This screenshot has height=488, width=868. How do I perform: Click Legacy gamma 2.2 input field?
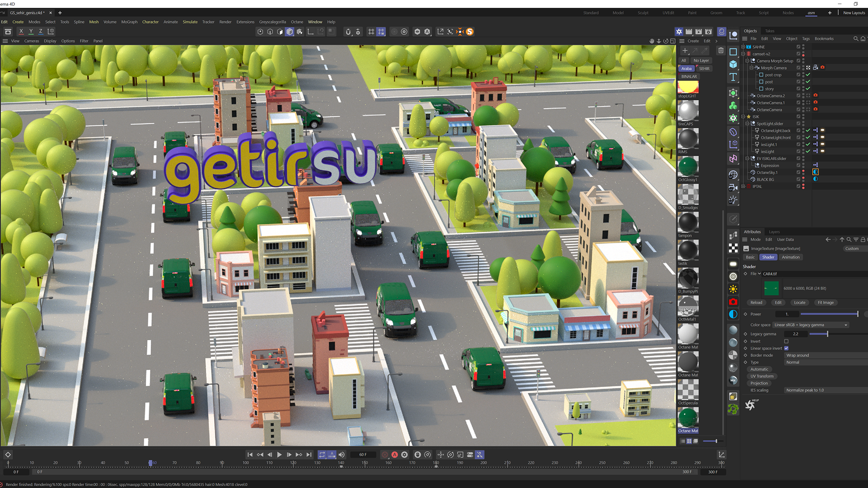point(795,334)
